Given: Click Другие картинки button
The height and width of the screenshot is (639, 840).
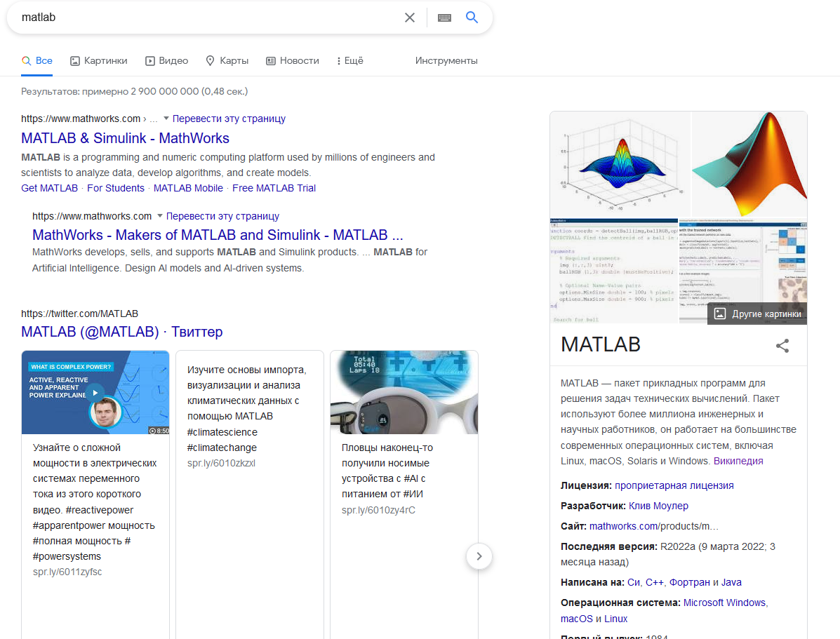Looking at the screenshot, I should (757, 314).
